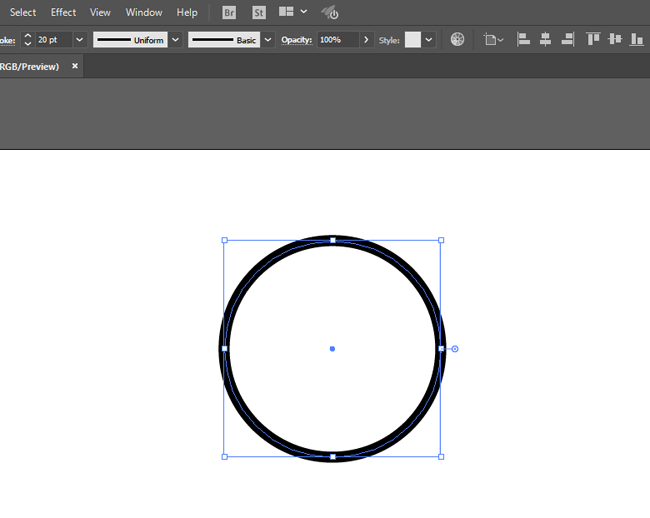The image size is (650, 518).
Task: Click the Vertical Align Top icon
Action: [593, 40]
